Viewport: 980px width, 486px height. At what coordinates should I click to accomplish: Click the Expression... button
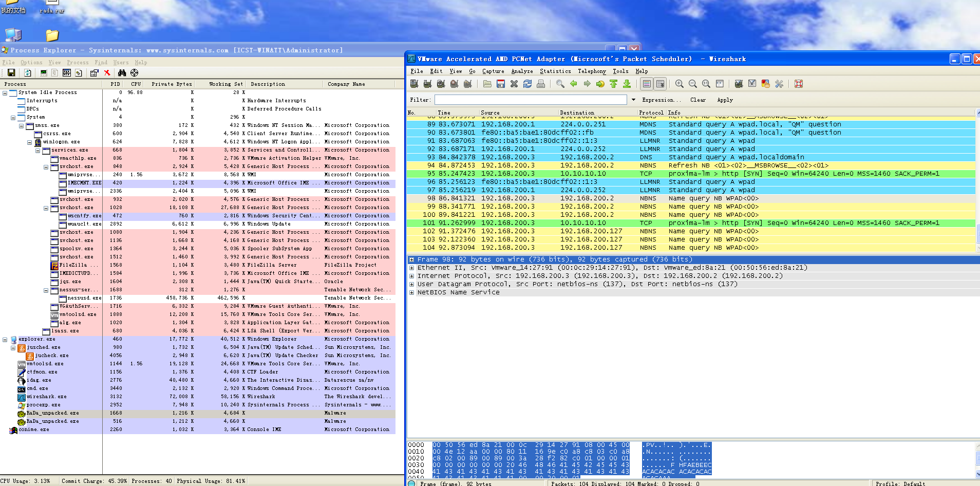click(x=661, y=100)
